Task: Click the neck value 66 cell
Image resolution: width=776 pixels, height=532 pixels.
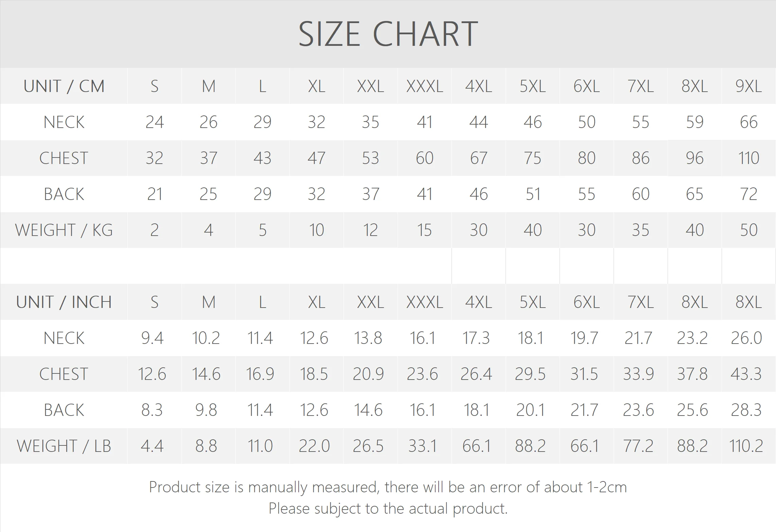Action: coord(748,122)
